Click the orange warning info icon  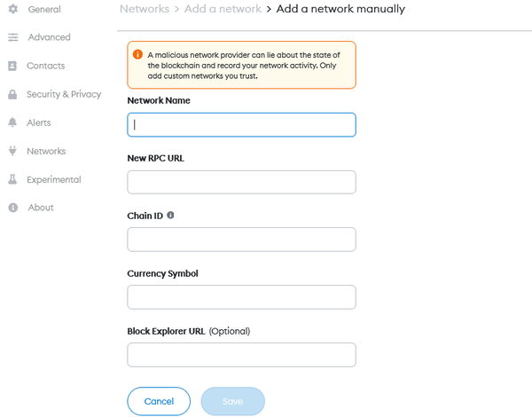click(x=137, y=54)
